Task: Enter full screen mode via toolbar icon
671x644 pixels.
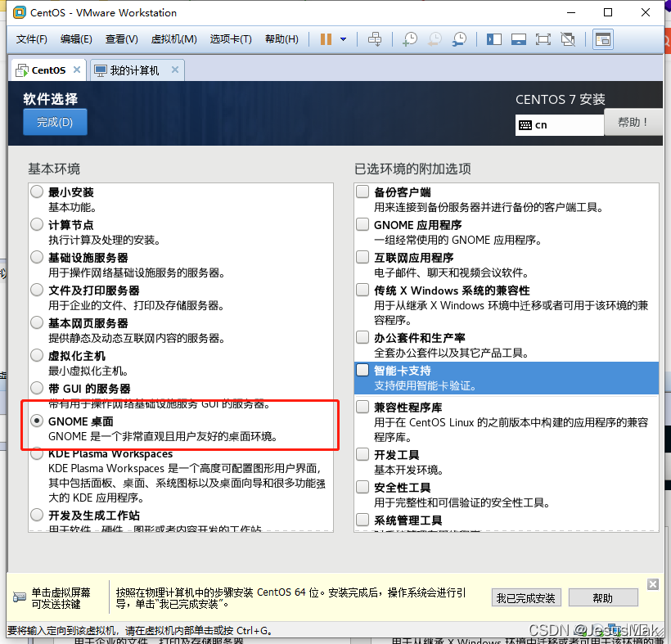Action: coord(543,38)
